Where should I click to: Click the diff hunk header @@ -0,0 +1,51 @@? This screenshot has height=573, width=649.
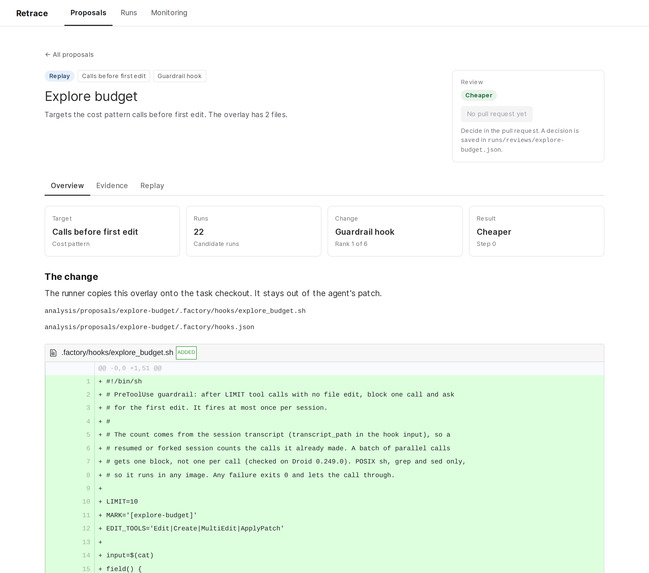tap(130, 368)
